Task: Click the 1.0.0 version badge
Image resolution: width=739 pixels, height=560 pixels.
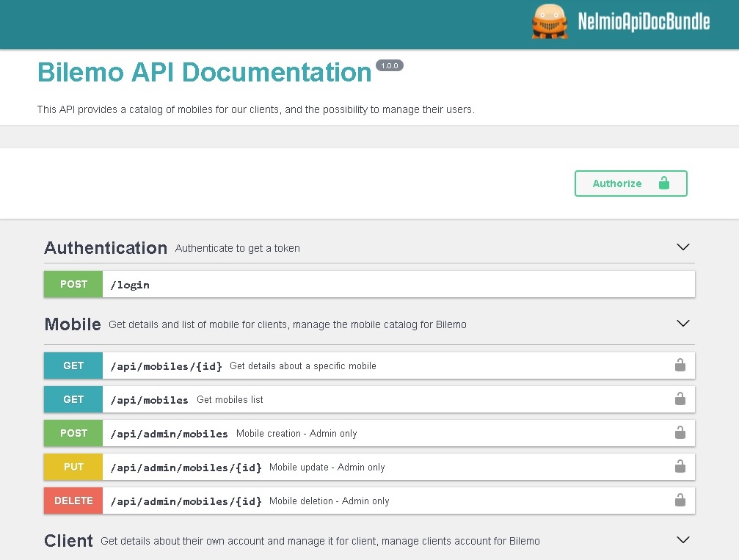Action: click(x=389, y=65)
